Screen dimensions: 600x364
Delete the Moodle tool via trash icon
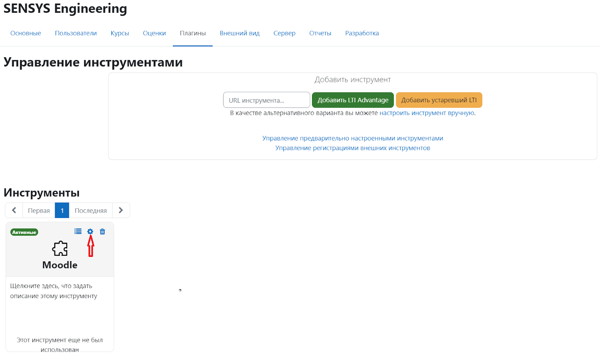pyautogui.click(x=102, y=231)
